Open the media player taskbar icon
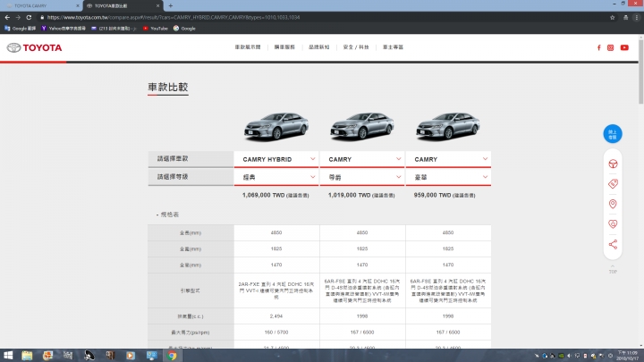Viewport: 644px width, 362px height. [131, 356]
